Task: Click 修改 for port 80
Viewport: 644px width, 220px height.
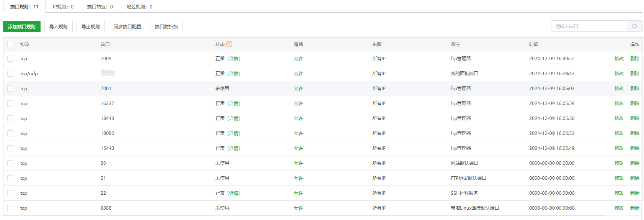Action: 619,163
